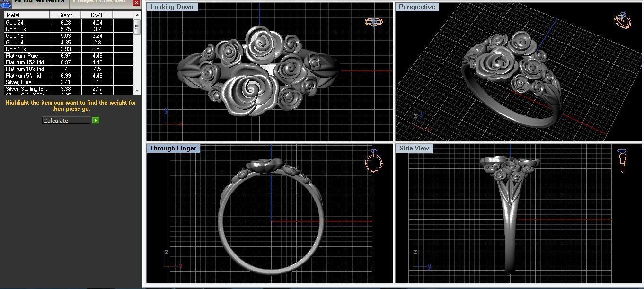This screenshot has height=289, width=644.
Task: Click the Grams column header
Action: 66,15
